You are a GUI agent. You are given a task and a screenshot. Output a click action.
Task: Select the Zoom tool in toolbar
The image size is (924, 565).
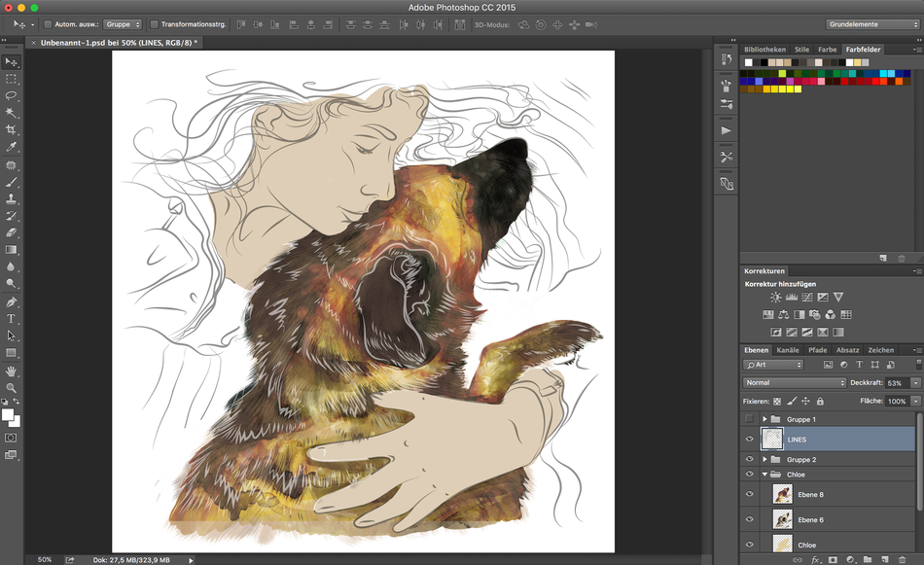[x=12, y=388]
